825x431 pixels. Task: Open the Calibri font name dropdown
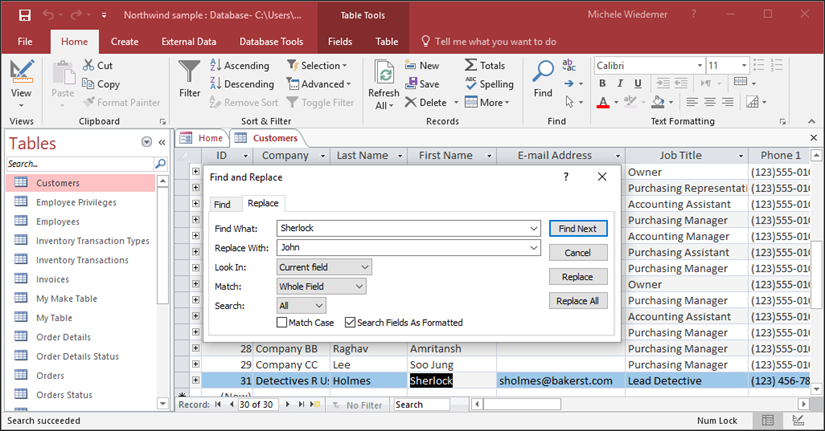tap(699, 65)
